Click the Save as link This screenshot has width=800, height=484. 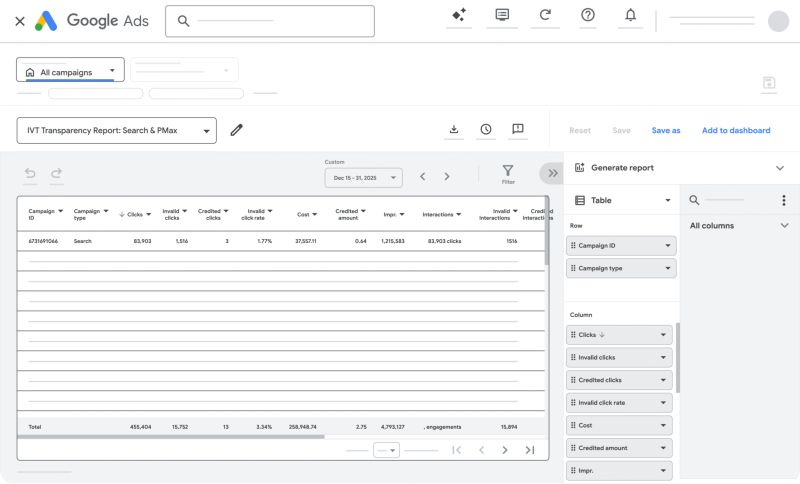click(666, 131)
